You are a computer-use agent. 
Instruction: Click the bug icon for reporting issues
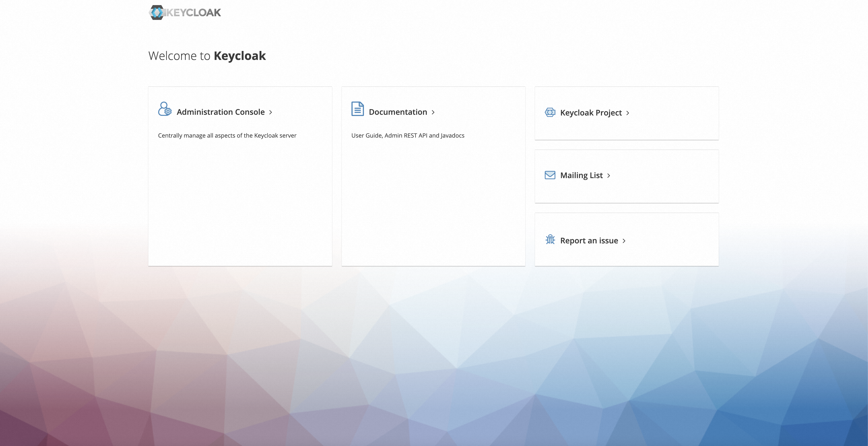pyautogui.click(x=550, y=240)
